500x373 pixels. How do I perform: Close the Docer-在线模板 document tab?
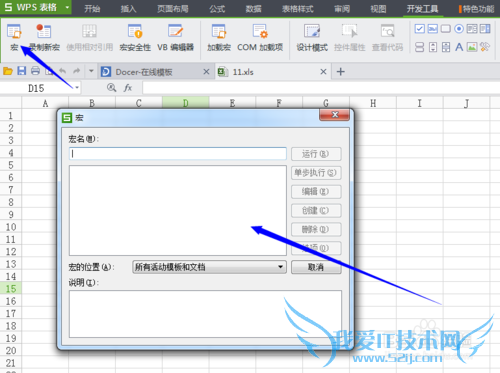206,72
